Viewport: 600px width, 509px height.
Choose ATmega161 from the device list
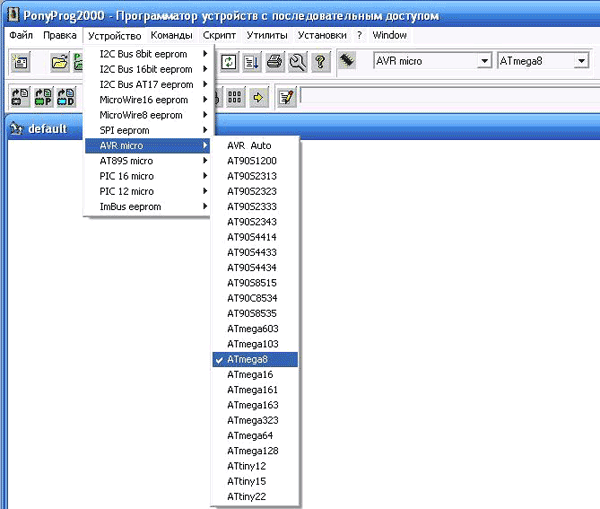[255, 390]
